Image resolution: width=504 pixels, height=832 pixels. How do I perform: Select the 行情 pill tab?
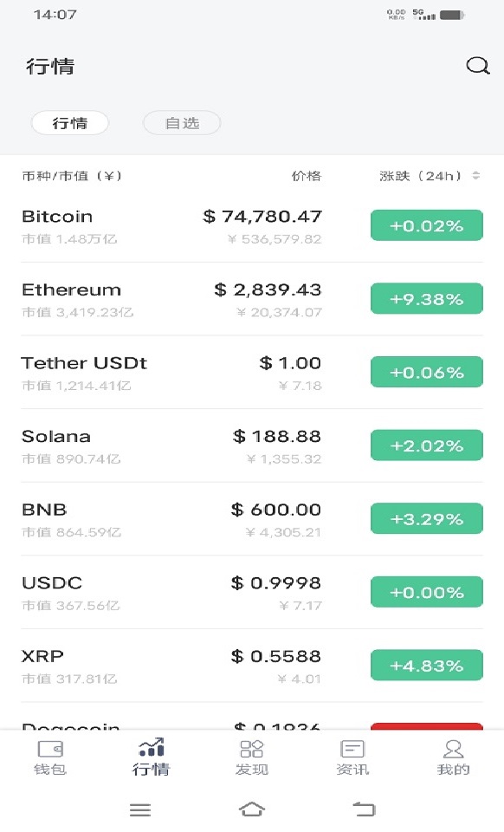[x=70, y=123]
